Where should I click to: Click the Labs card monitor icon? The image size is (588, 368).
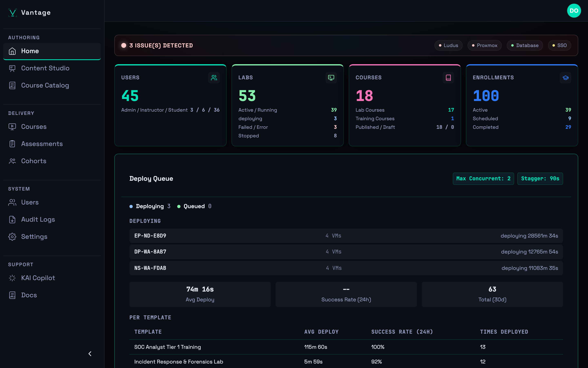pos(331,78)
